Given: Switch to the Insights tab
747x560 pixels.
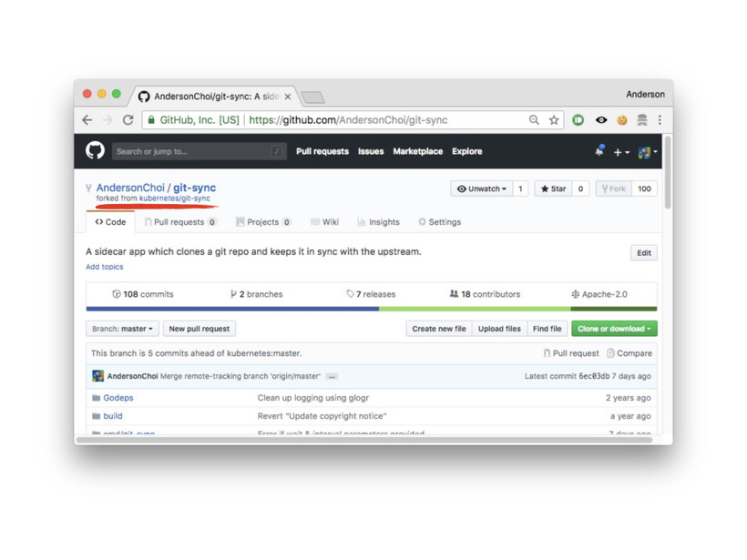Looking at the screenshot, I should click(x=379, y=222).
